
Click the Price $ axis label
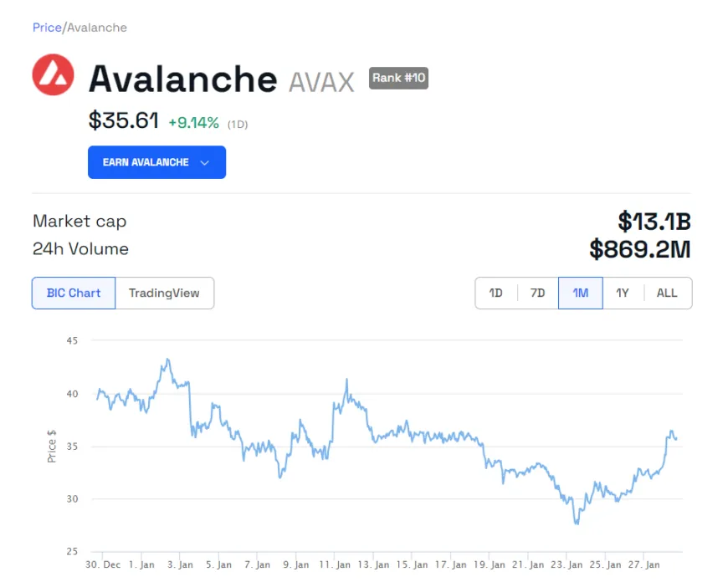[50, 445]
